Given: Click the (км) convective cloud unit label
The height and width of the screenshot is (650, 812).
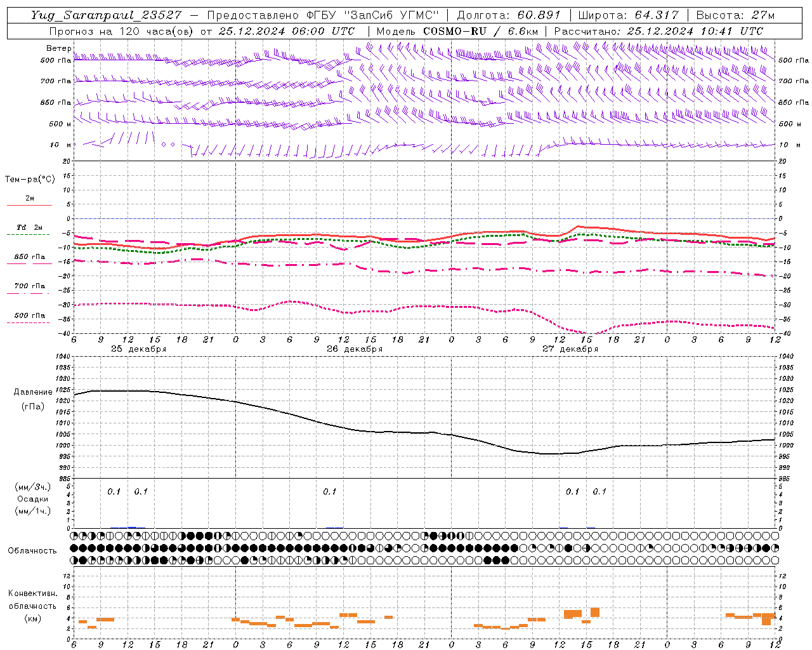Looking at the screenshot, I should click(32, 618).
